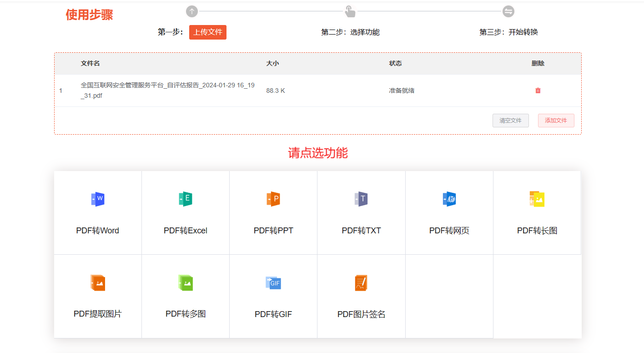Image resolution: width=644 pixels, height=353 pixels.
Task: Choose the PDF转GIF function
Action: tap(273, 282)
